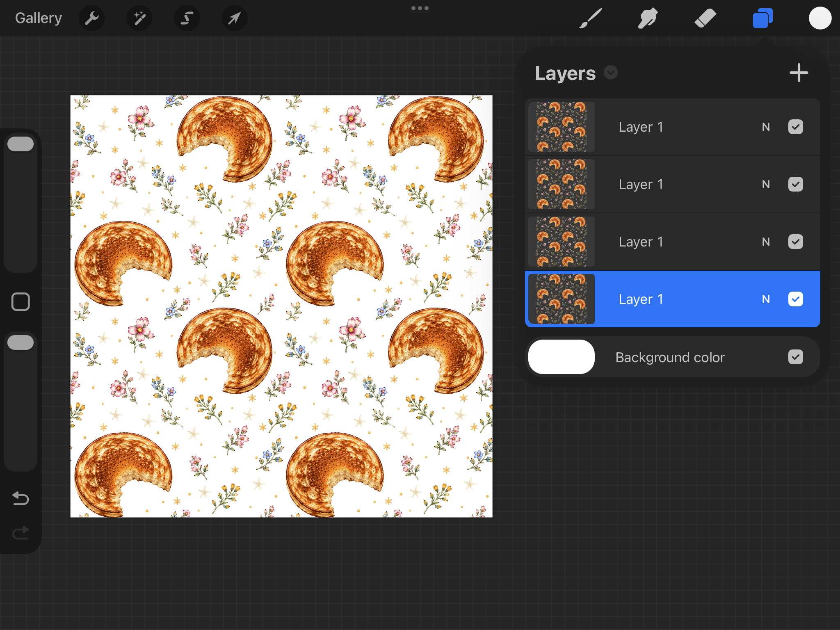
Task: Tap the Layers panel title
Action: point(565,73)
